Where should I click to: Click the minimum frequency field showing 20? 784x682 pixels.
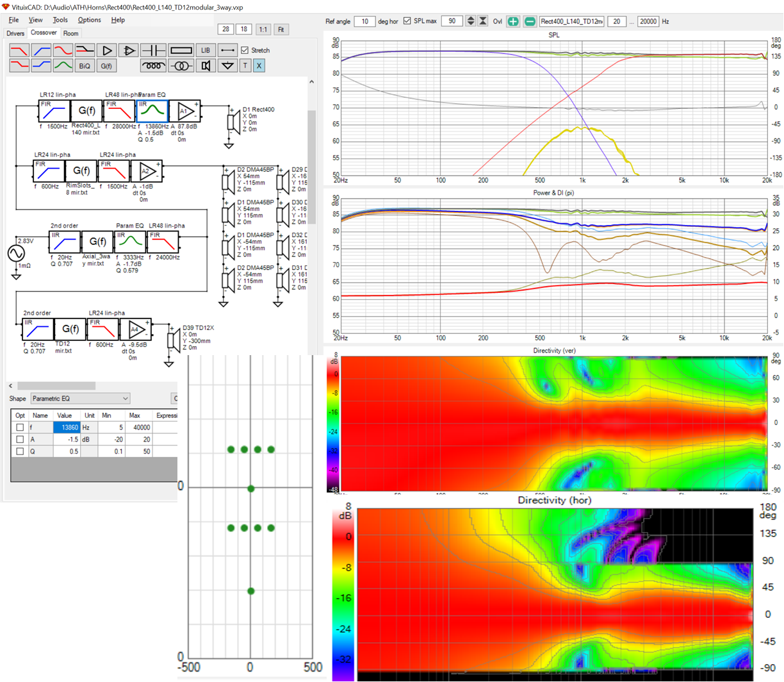[x=616, y=21]
